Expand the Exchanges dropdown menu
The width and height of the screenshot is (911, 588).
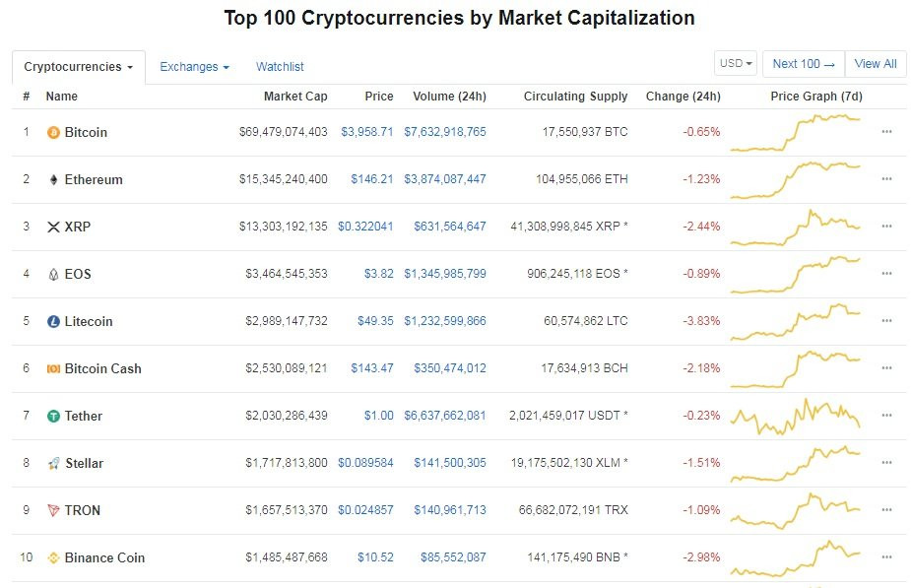pyautogui.click(x=194, y=67)
